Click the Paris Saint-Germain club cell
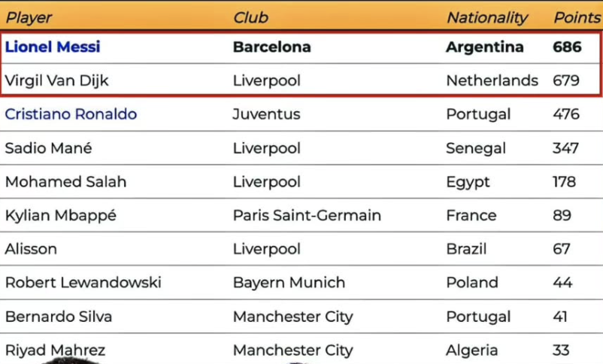Viewport: 603px width, 364px height. 307,216
